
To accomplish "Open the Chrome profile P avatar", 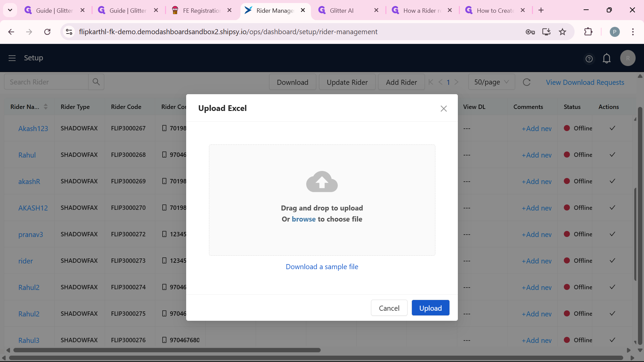I will point(614,32).
